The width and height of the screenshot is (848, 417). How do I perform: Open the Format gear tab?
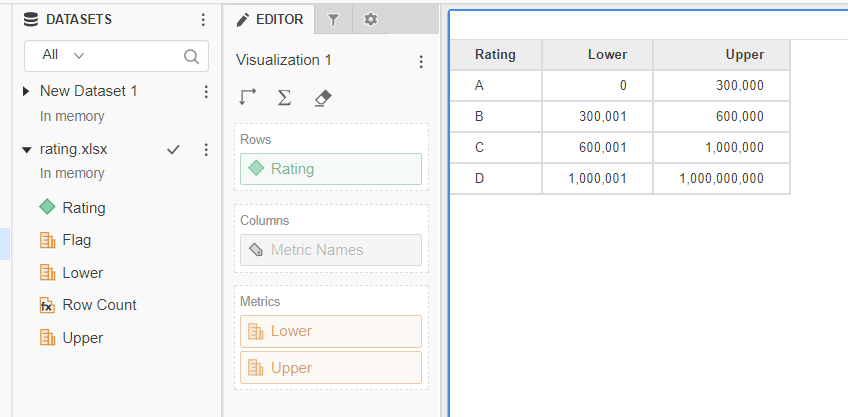pyautogui.click(x=370, y=19)
